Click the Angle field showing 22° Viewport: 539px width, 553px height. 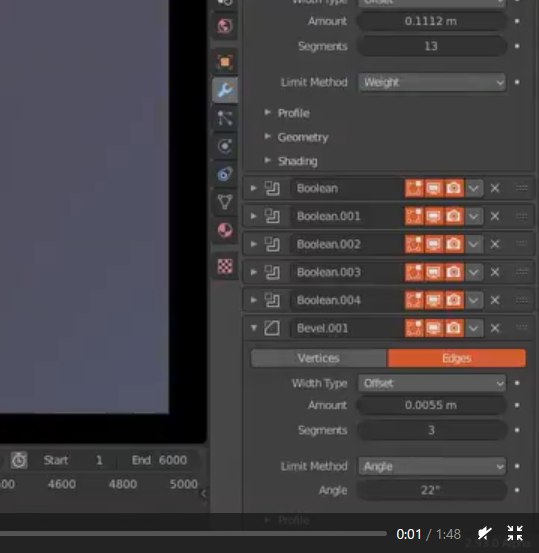click(x=432, y=490)
